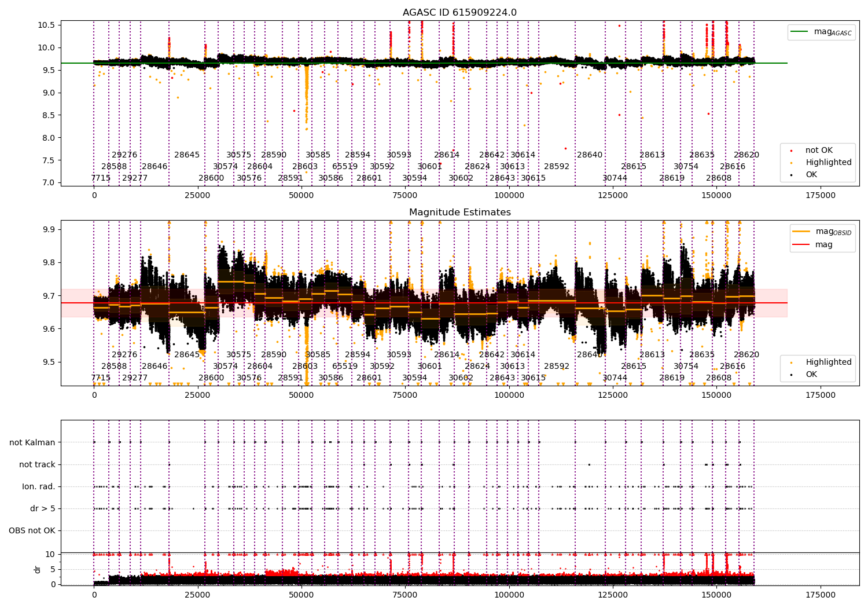This screenshot has height=608, width=868.
Task: Click the 10.5 y-axis tick label
Action: tap(46, 25)
